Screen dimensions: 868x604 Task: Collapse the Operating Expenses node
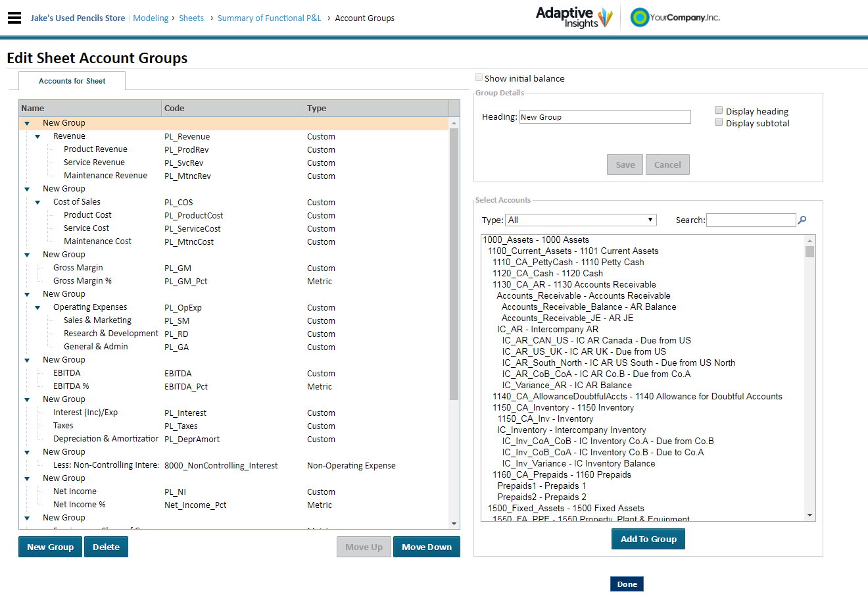tap(37, 308)
